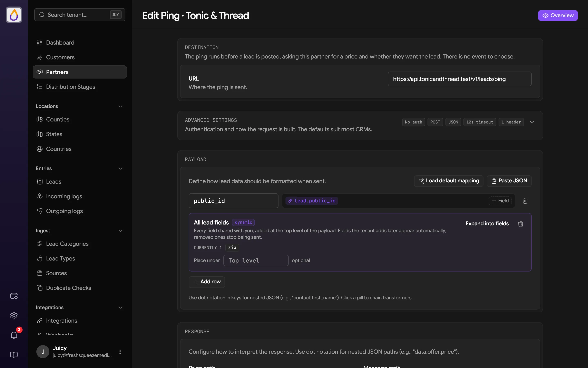Collapse the Locations section

click(120, 106)
